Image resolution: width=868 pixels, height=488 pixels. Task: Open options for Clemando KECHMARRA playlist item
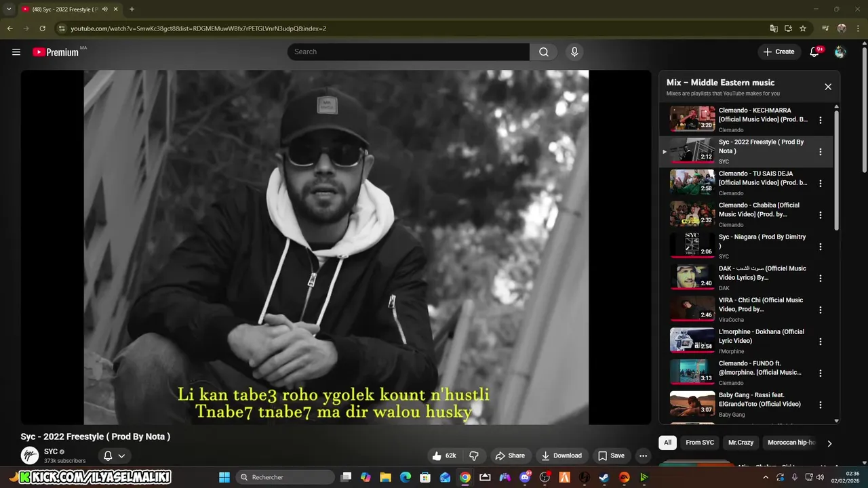coord(821,120)
